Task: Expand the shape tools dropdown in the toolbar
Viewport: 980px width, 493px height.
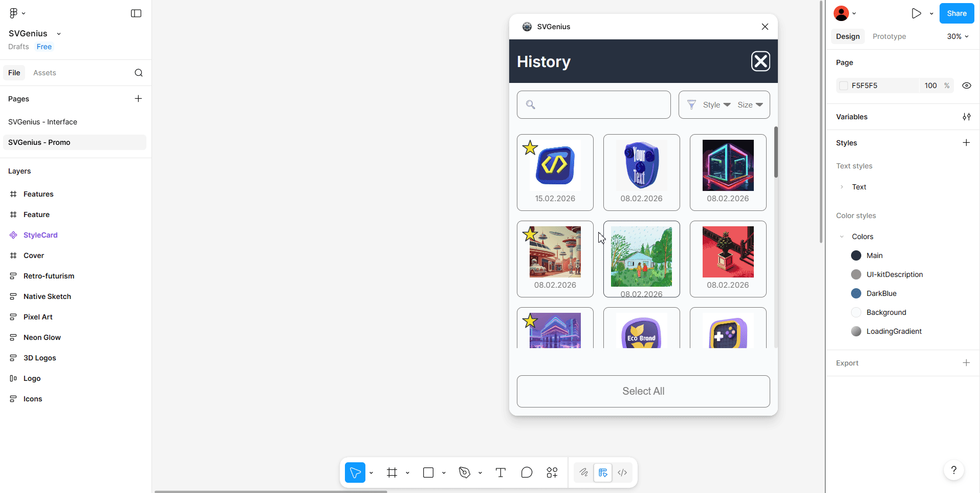Action: point(443,473)
